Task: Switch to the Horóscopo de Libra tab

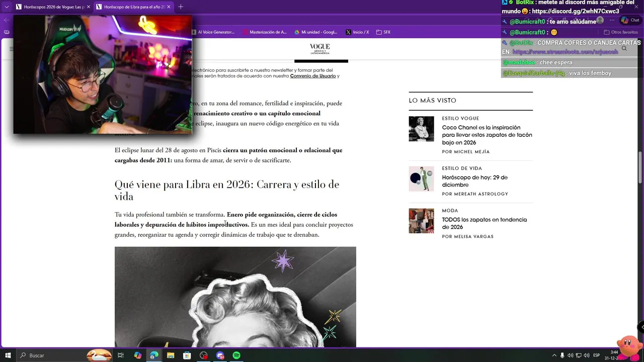Action: (133, 7)
